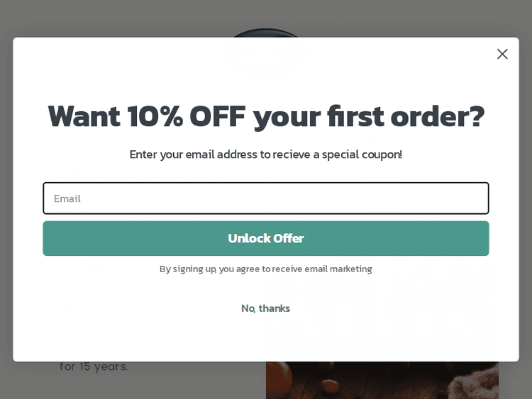
Task: Click the "Want 10% OFF" headline text
Action: (265, 116)
